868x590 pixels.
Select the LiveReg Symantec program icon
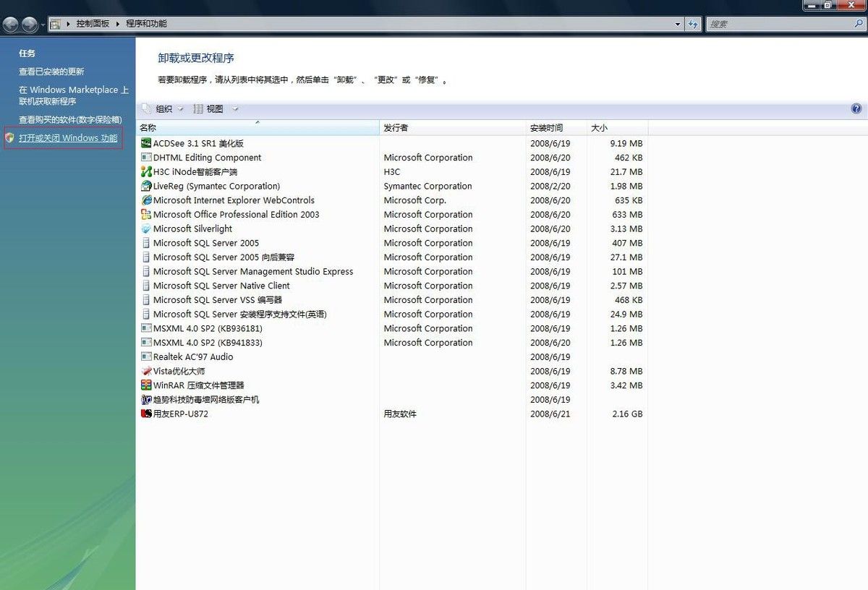[147, 186]
